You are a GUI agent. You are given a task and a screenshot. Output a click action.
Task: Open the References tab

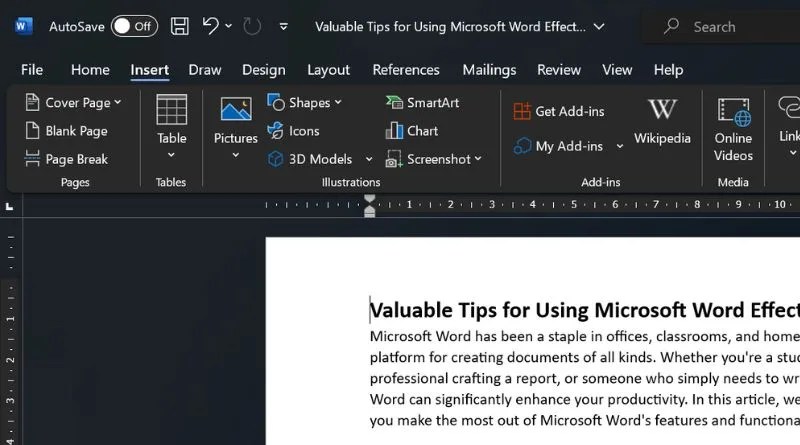pos(406,70)
